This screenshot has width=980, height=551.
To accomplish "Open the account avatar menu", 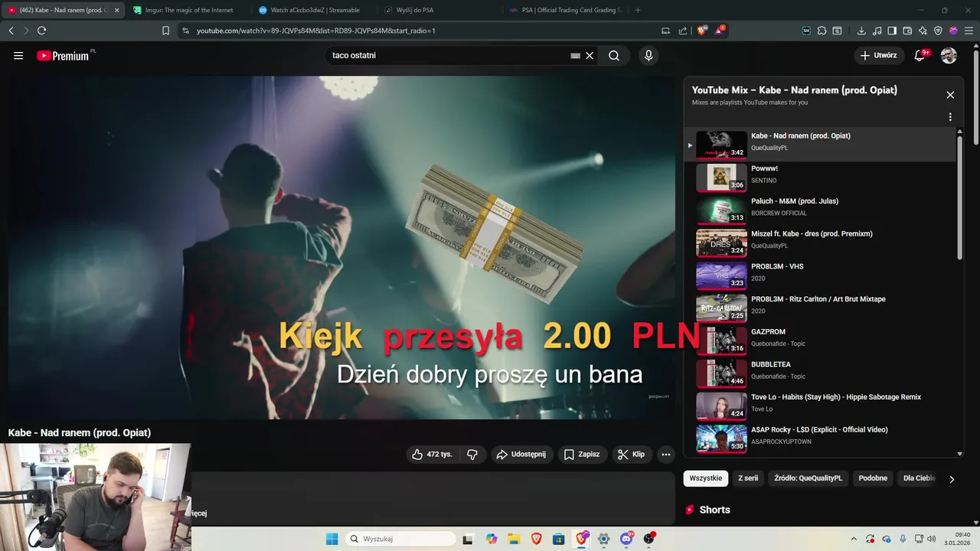I will [949, 56].
